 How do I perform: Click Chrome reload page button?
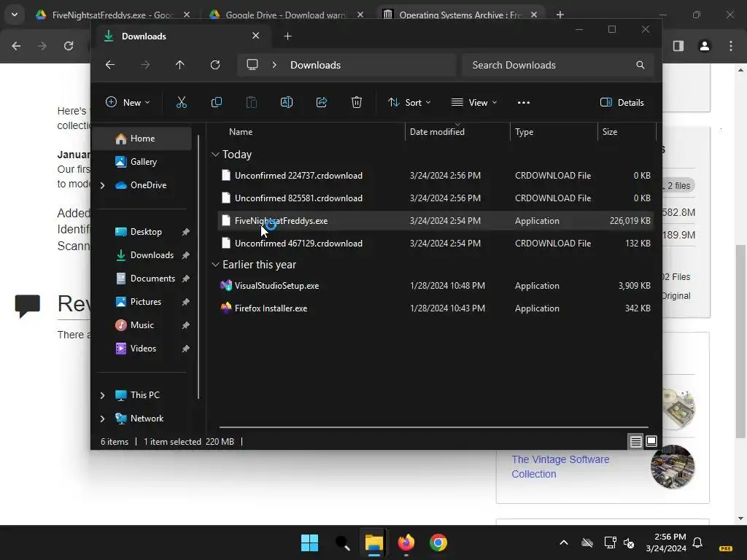[69, 46]
